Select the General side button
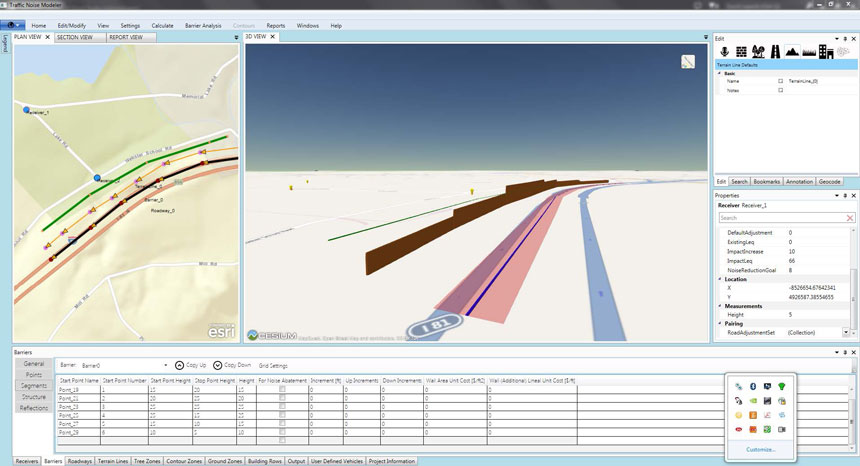Image resolution: width=860 pixels, height=466 pixels. (34, 363)
